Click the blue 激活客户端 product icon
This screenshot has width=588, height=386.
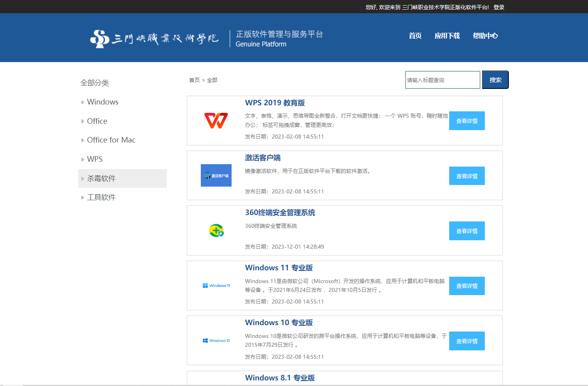point(216,175)
